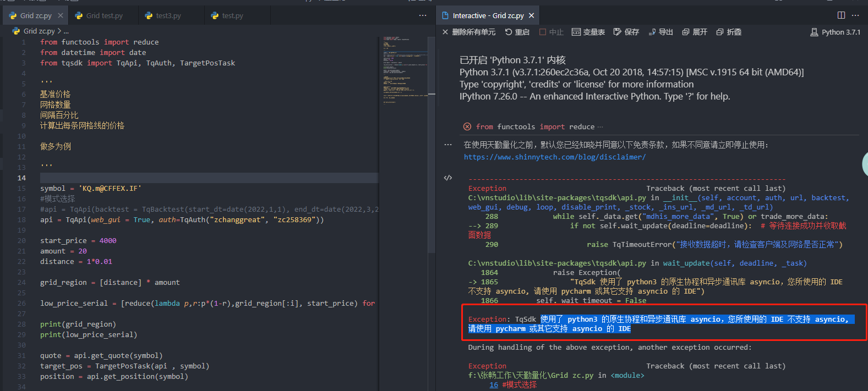Follow the line 16 link in the traceback
Image resolution: width=868 pixels, height=391 pixels.
click(x=494, y=384)
